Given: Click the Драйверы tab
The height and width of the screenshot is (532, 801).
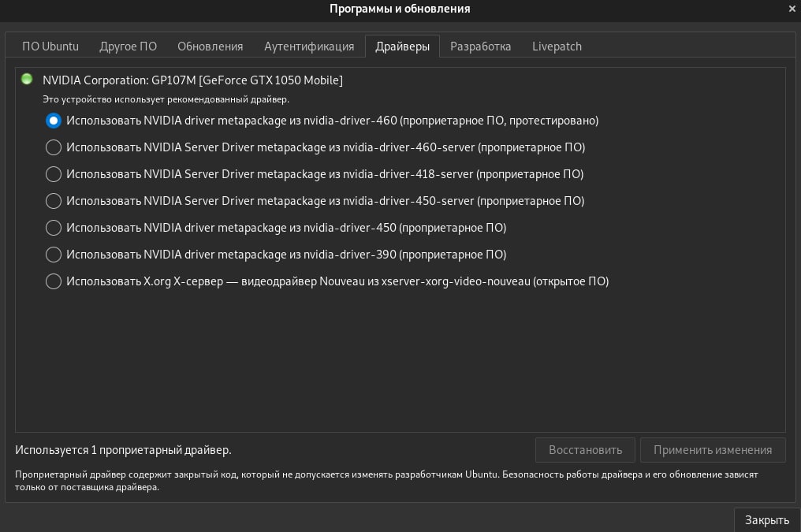Looking at the screenshot, I should 403,47.
